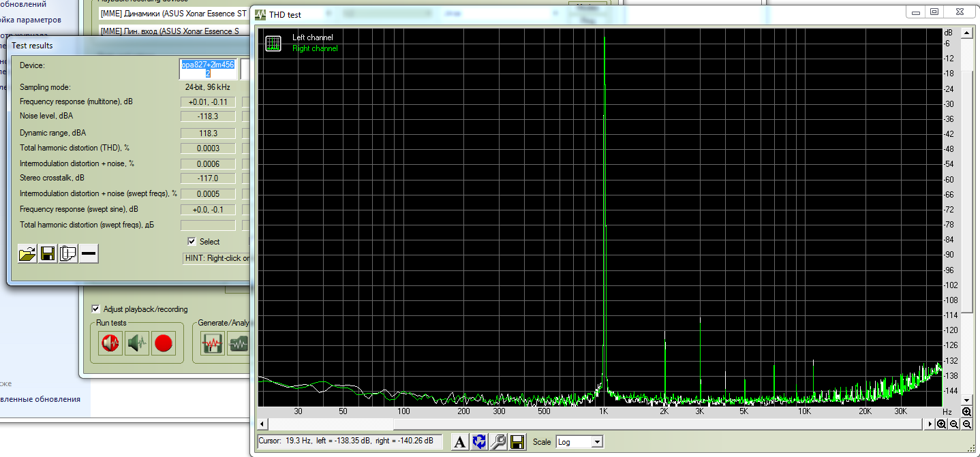The image size is (980, 457).
Task: Run playback-only test with red speaker icon
Action: pos(110,343)
